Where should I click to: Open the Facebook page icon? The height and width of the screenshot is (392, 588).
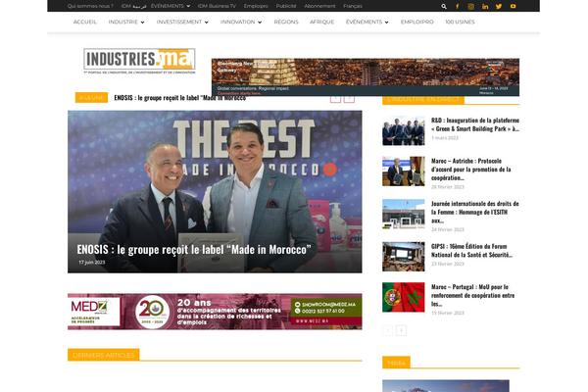click(x=457, y=7)
